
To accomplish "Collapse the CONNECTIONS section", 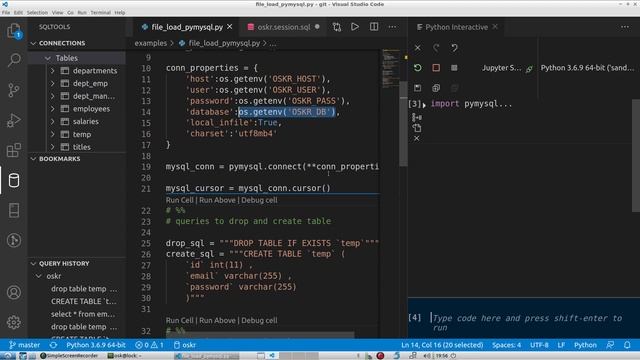I will [x=33, y=43].
